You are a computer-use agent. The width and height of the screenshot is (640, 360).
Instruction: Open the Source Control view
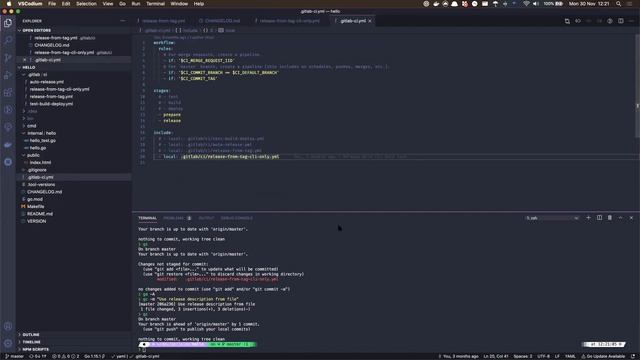tap(8, 58)
